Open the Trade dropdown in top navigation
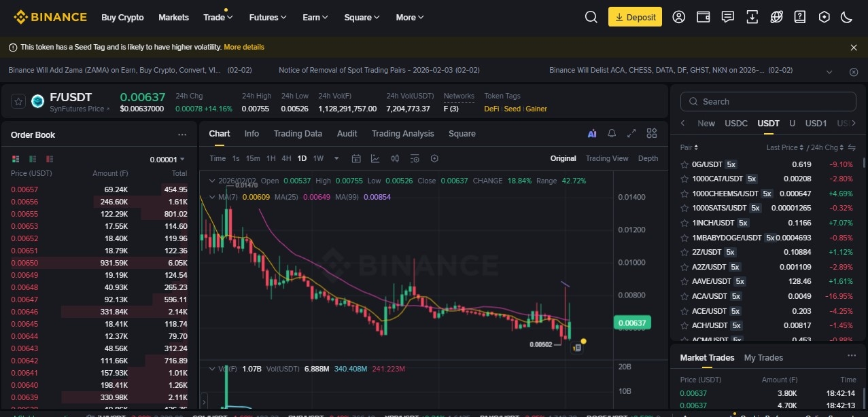This screenshot has height=417, width=868. [218, 17]
